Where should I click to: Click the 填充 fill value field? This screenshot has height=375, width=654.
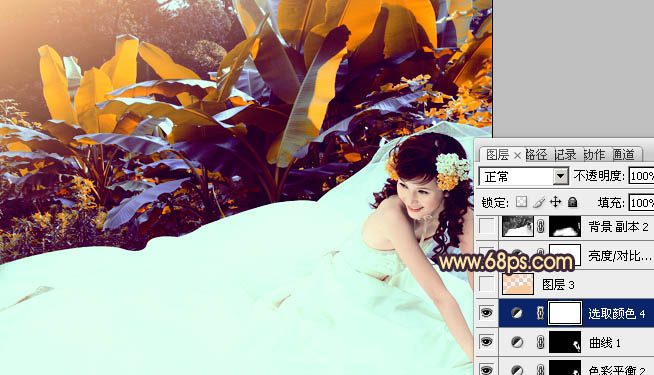pos(641,203)
